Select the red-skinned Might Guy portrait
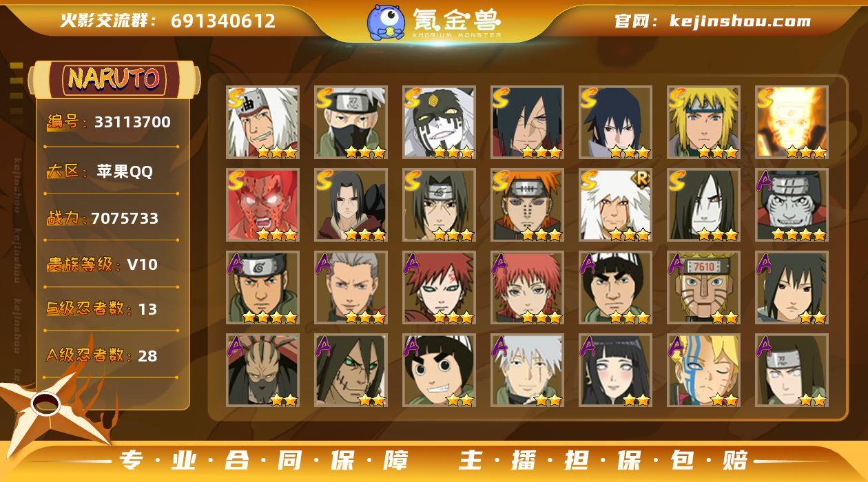 click(x=262, y=205)
